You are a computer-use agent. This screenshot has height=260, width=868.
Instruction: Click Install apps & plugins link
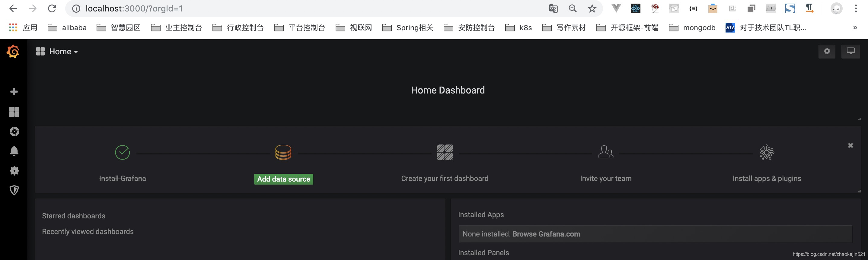[x=767, y=179]
